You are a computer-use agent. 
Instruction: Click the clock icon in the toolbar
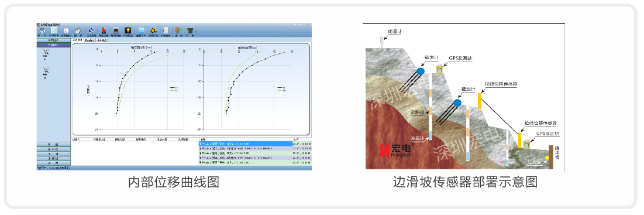(x=66, y=30)
